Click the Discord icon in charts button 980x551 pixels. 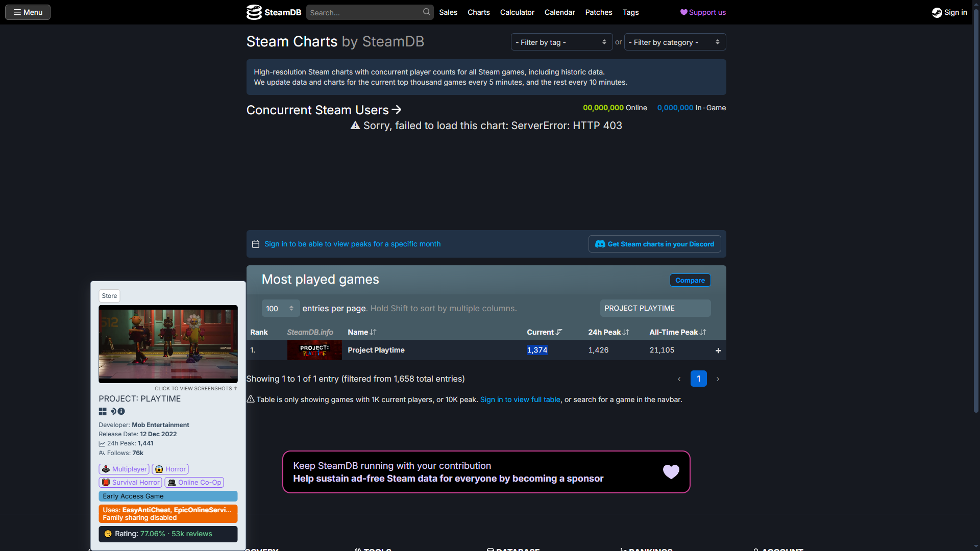(600, 244)
